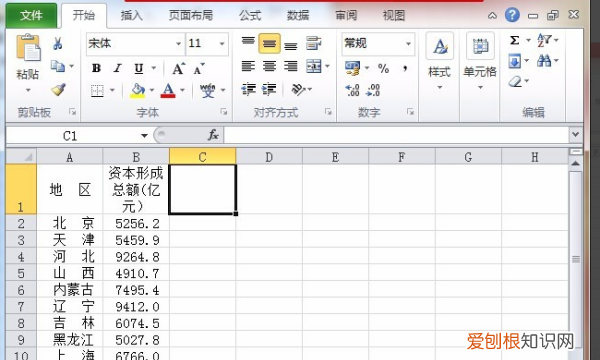Image resolution: width=600 pixels, height=360 pixels.
Task: Select column C header
Action: coord(202,156)
